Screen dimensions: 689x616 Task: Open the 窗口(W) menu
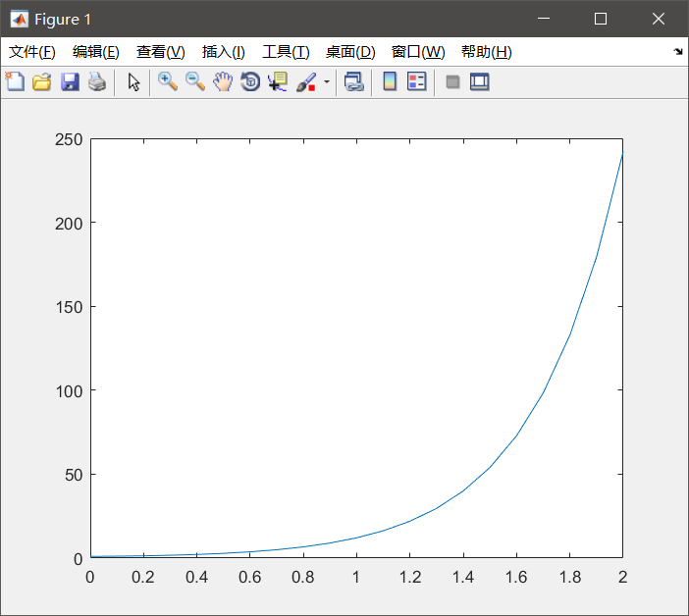pos(418,52)
